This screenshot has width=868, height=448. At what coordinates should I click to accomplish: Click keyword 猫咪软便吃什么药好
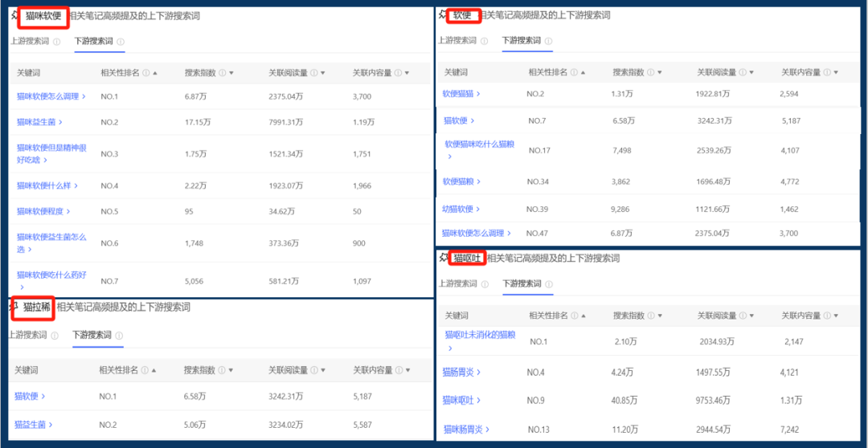51,280
